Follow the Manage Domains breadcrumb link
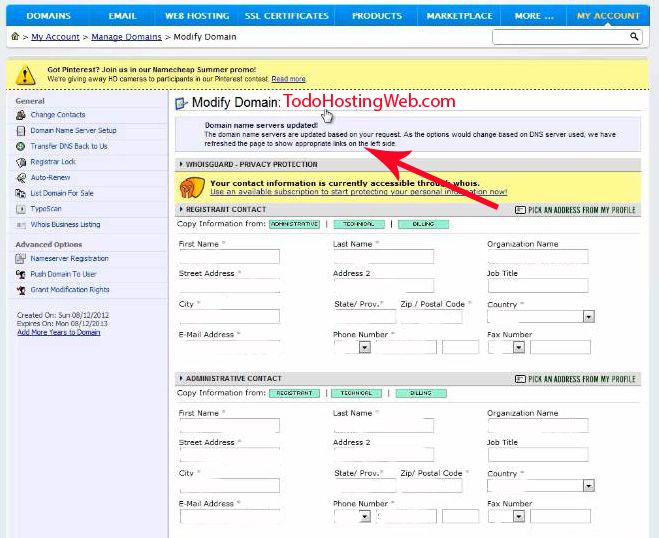 (x=126, y=37)
